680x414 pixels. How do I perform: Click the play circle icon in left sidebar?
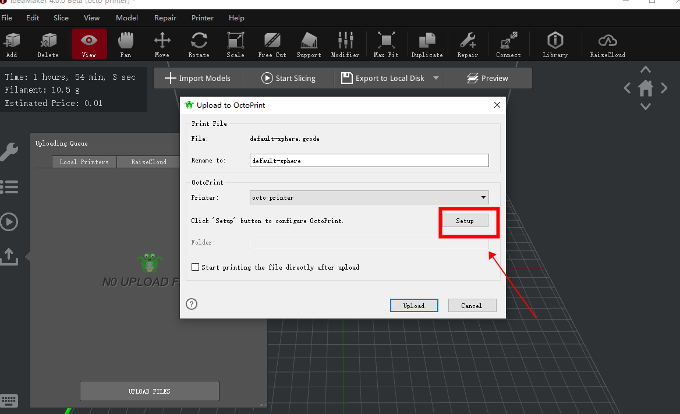pyautogui.click(x=9, y=222)
